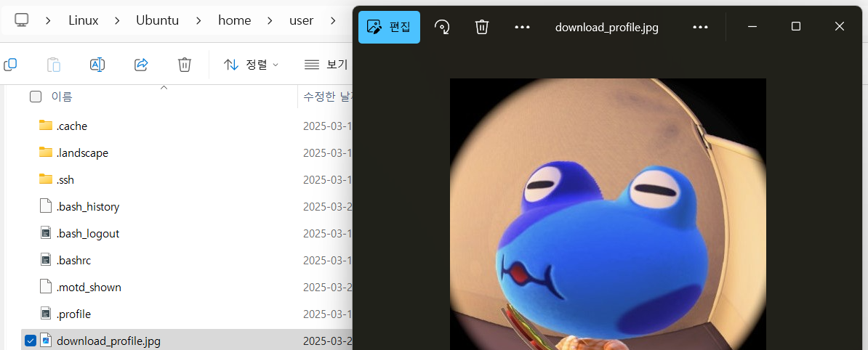Screen dimensions: 868x350
Task: Click the paste icon in Explorer toolbar
Action: coord(54,65)
